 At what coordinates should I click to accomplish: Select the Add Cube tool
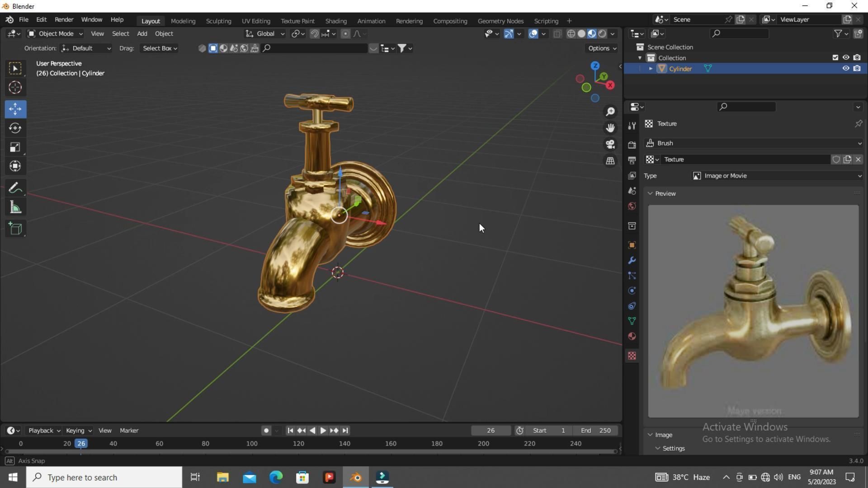[x=15, y=229]
